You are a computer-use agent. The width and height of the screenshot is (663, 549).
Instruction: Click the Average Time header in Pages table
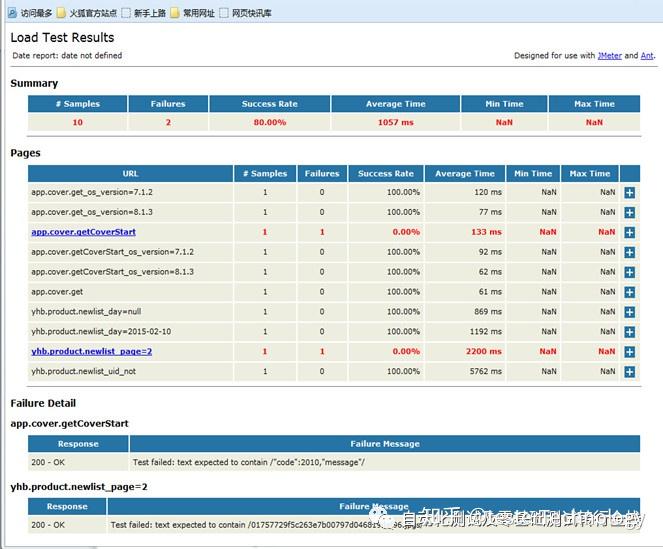[465, 173]
